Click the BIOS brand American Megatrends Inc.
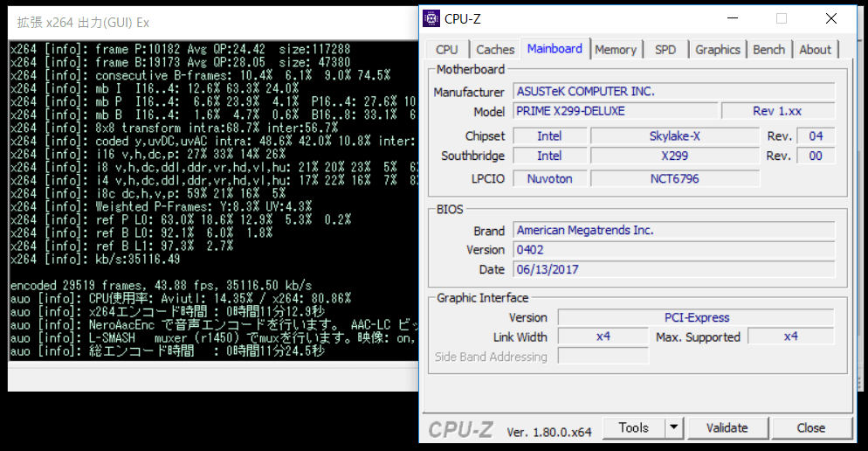Viewport: 868px width, 451px height. [673, 231]
